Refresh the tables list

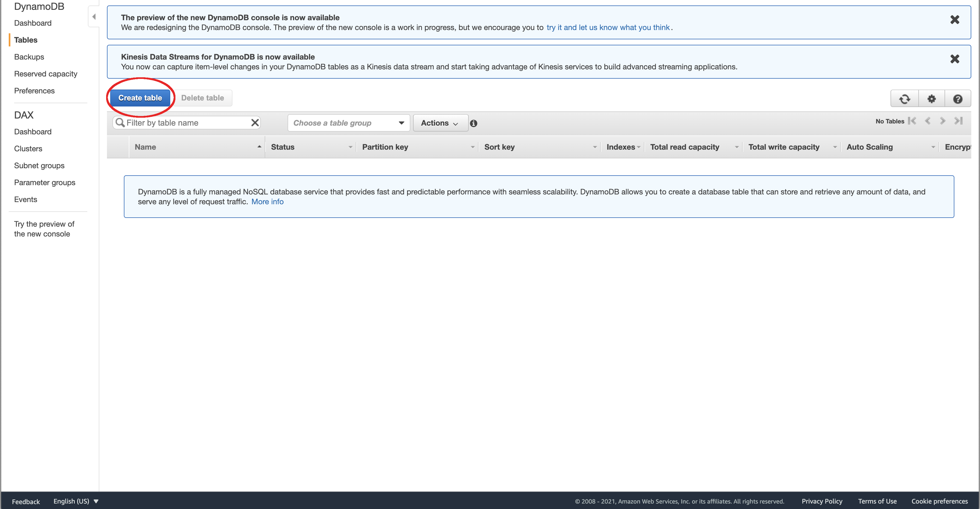click(x=905, y=99)
